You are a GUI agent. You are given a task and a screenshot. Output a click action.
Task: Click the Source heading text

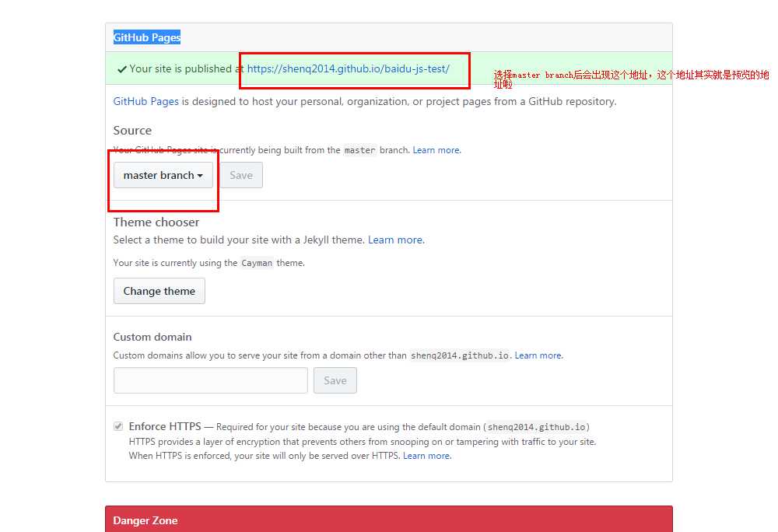pos(132,131)
